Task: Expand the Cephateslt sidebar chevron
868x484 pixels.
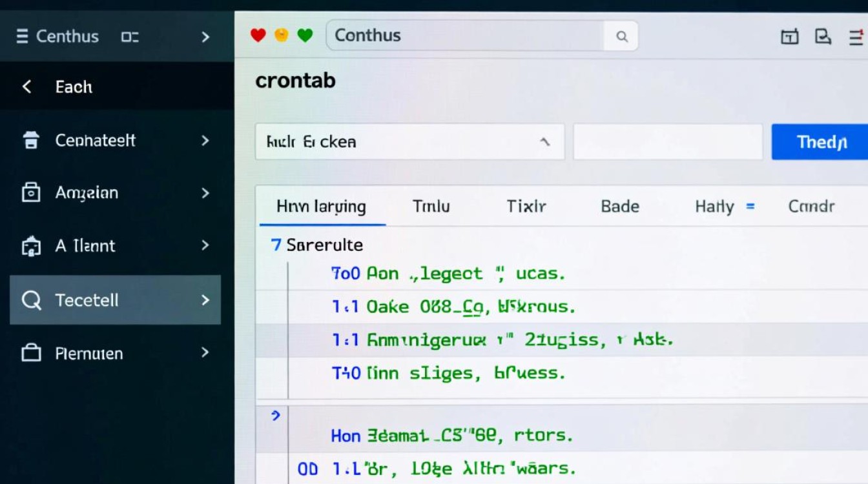Action: pyautogui.click(x=205, y=140)
